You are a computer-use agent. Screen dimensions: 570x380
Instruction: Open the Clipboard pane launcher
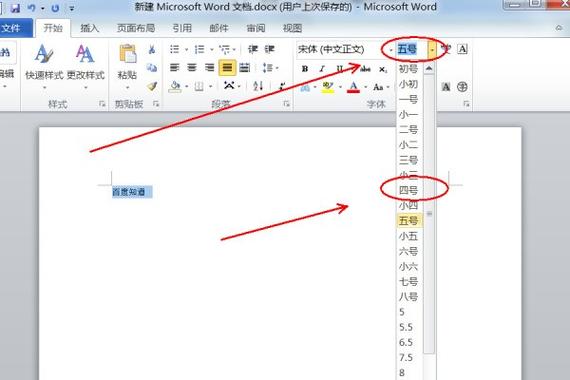click(x=156, y=104)
